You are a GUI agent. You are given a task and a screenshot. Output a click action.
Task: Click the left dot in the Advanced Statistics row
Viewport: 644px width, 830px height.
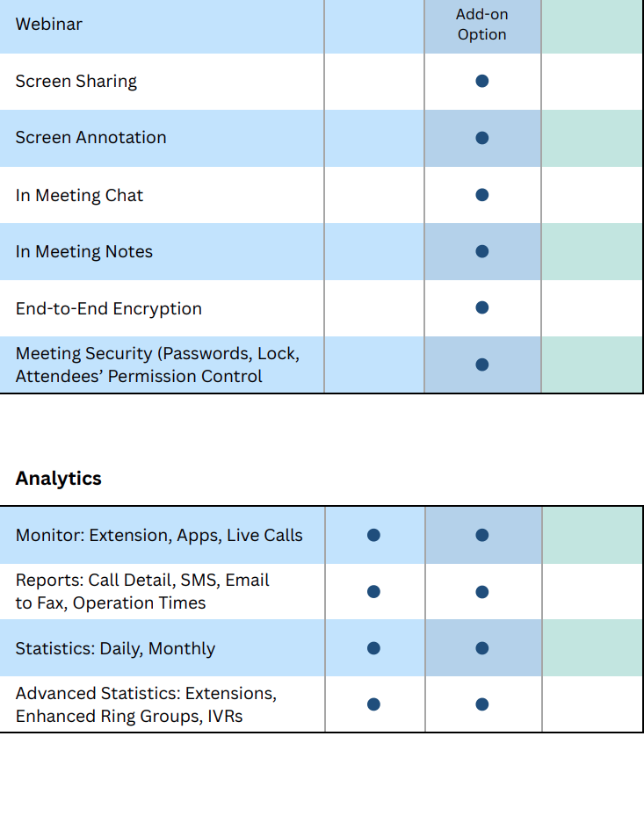[x=373, y=704]
